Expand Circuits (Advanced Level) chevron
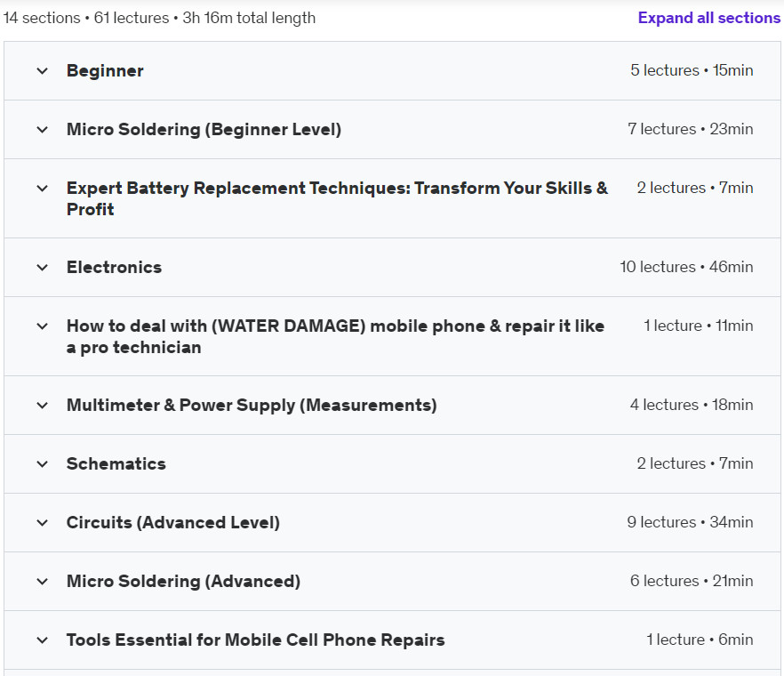This screenshot has width=784, height=676. point(43,523)
